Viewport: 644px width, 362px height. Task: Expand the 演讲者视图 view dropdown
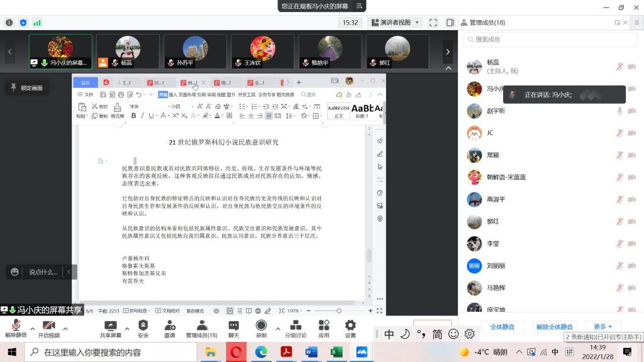(x=399, y=23)
